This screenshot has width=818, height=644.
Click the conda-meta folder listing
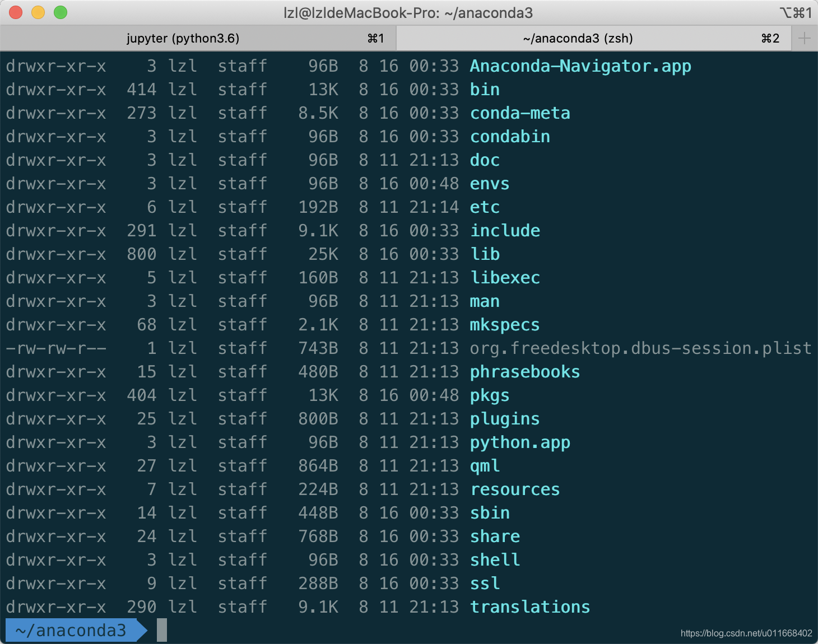tap(520, 113)
